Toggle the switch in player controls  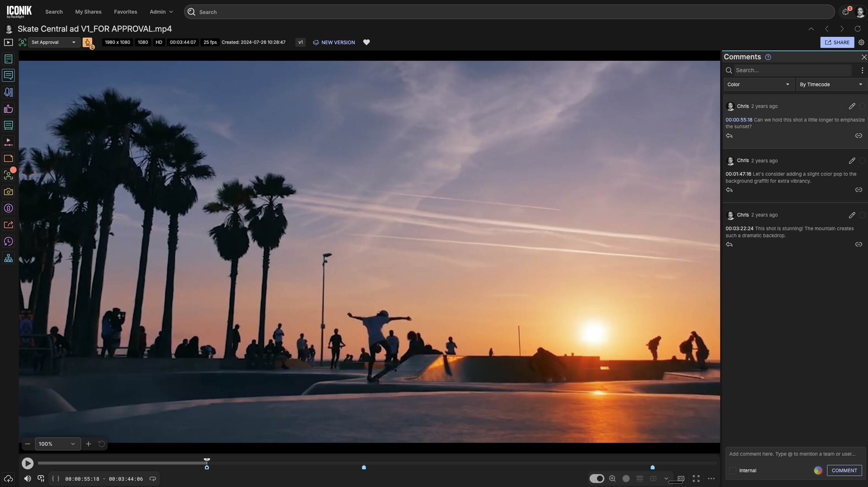(597, 479)
